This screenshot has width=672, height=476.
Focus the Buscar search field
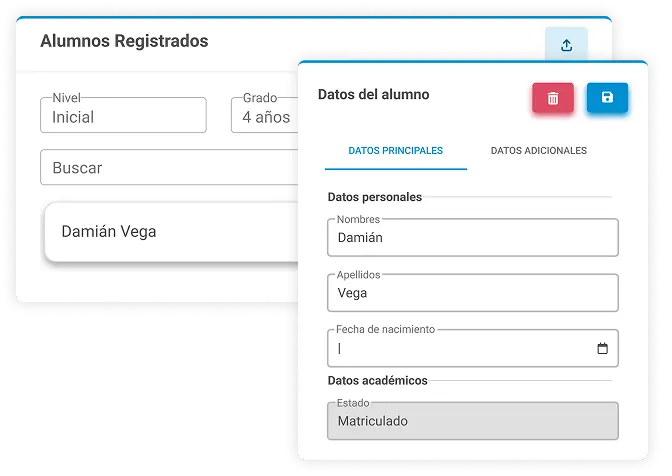click(x=169, y=168)
